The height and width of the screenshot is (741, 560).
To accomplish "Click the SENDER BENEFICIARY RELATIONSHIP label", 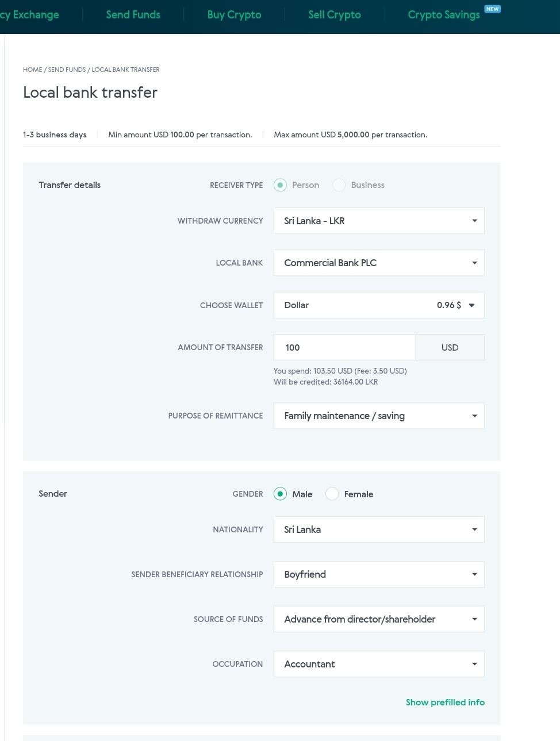I will point(197,574).
